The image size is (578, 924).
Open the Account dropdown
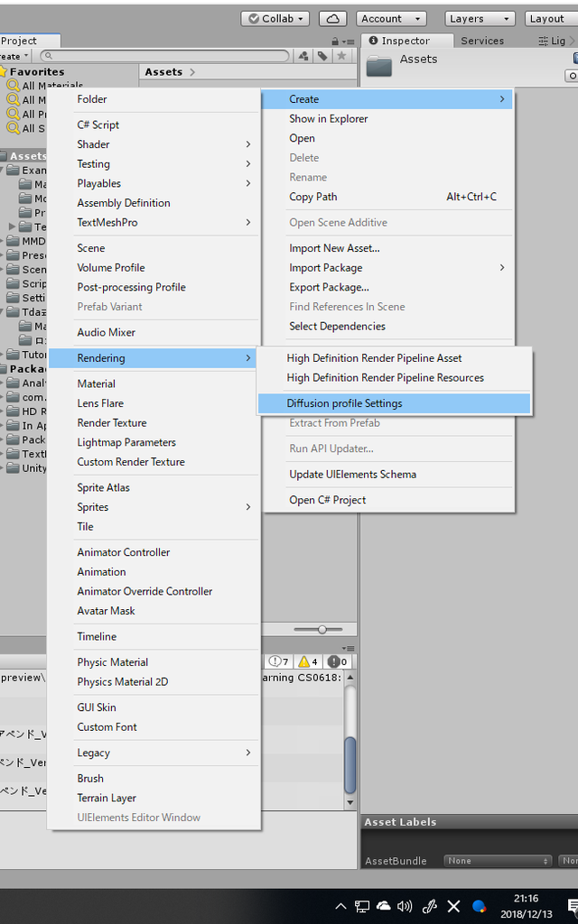pyautogui.click(x=391, y=19)
